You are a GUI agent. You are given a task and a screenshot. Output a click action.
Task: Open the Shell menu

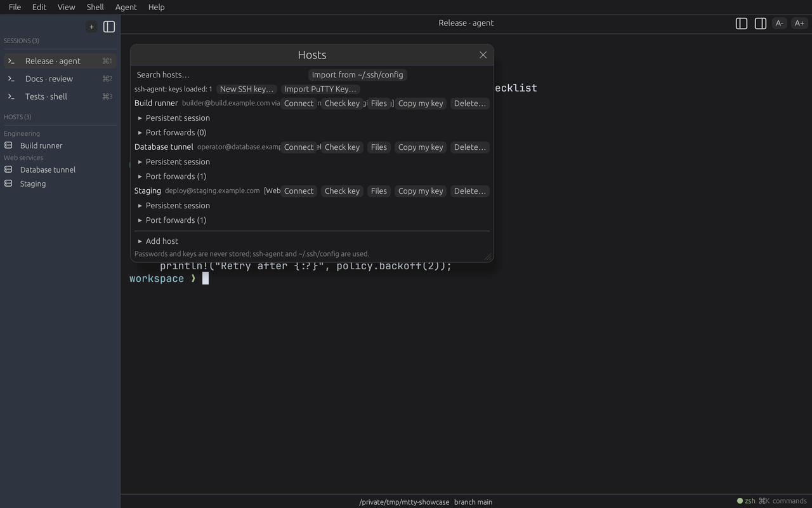coord(95,7)
